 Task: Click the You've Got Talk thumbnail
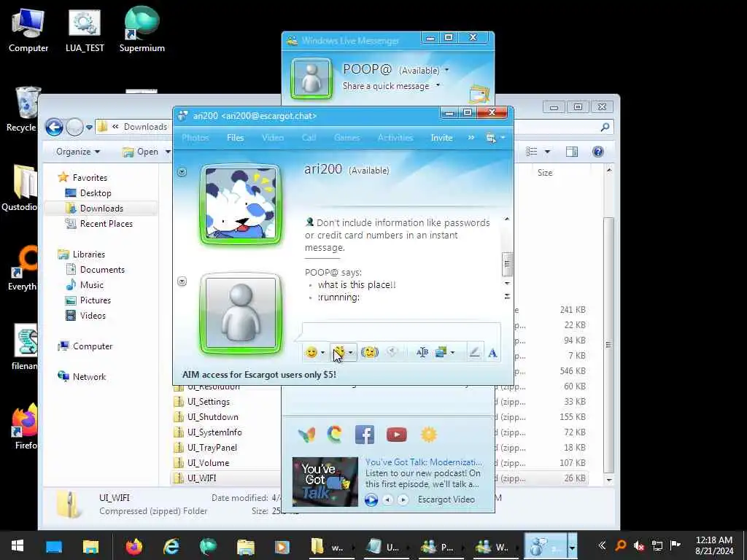(325, 481)
